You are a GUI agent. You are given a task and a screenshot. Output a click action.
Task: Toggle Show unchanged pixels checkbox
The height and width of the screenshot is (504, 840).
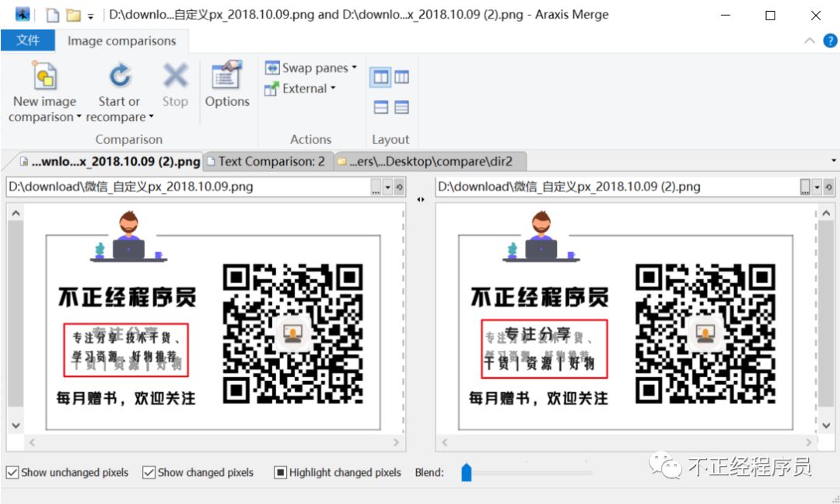tap(12, 472)
